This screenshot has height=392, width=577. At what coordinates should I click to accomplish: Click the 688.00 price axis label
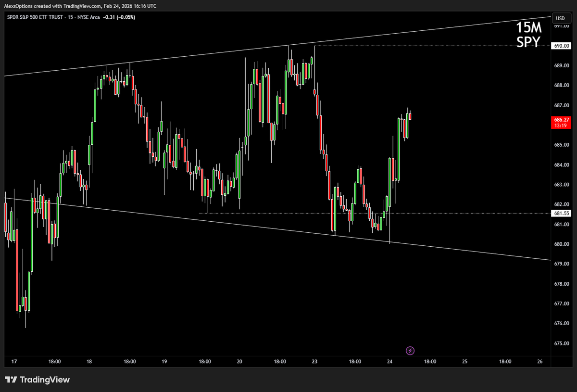tap(562, 86)
